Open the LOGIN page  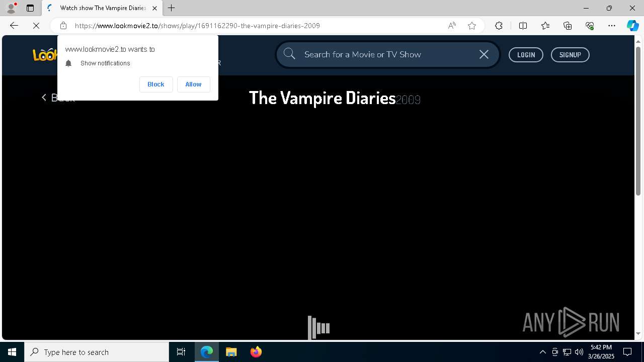coord(526,55)
